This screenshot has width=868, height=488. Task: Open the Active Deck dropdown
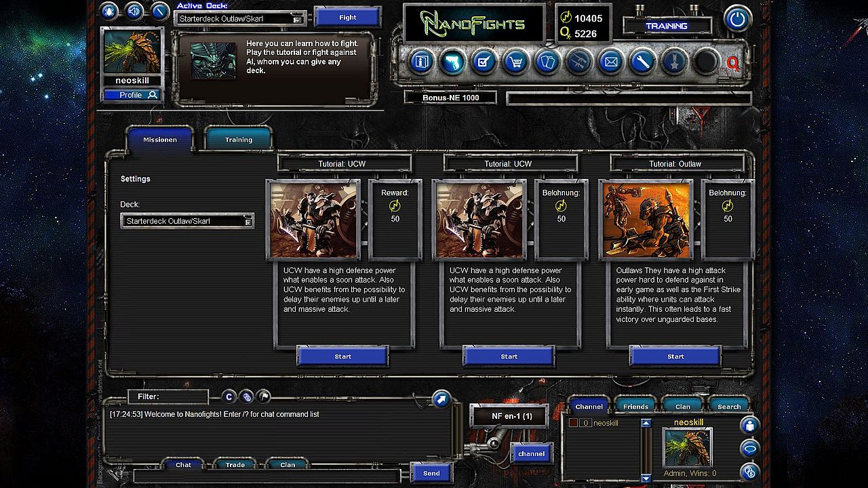click(x=240, y=19)
